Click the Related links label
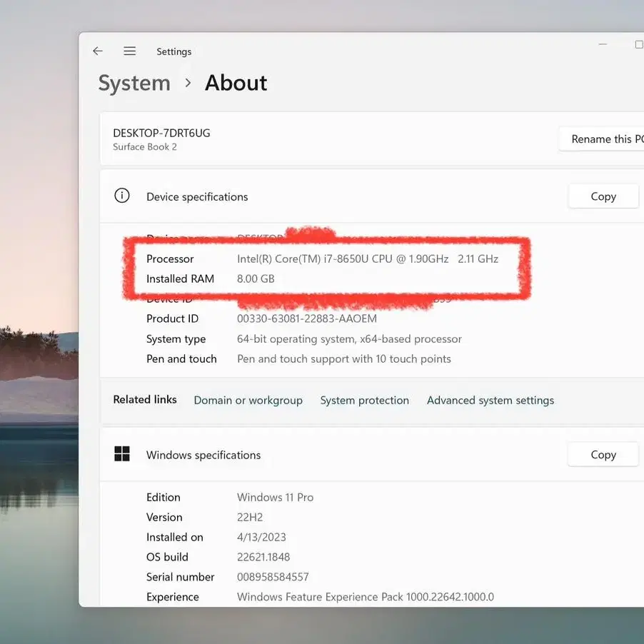Screen dimensions: 644x644 coord(145,400)
